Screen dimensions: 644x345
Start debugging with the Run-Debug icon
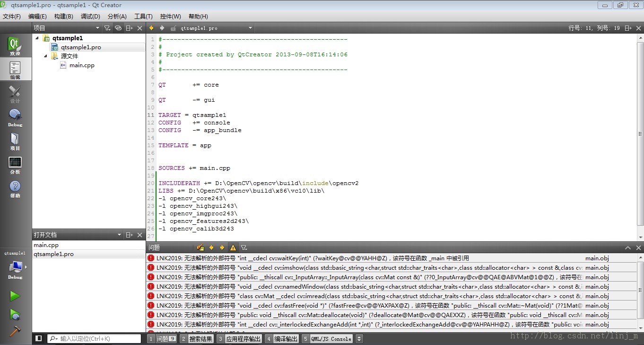click(x=15, y=314)
